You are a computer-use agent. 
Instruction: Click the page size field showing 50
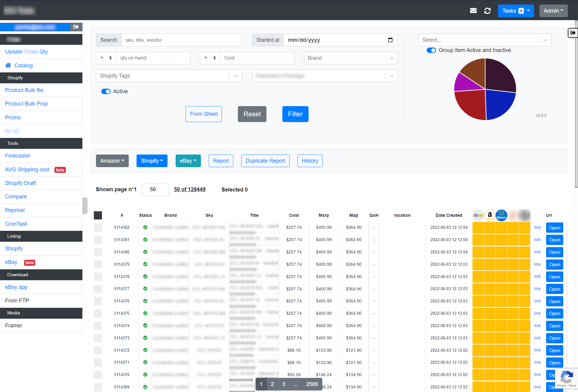(x=155, y=189)
